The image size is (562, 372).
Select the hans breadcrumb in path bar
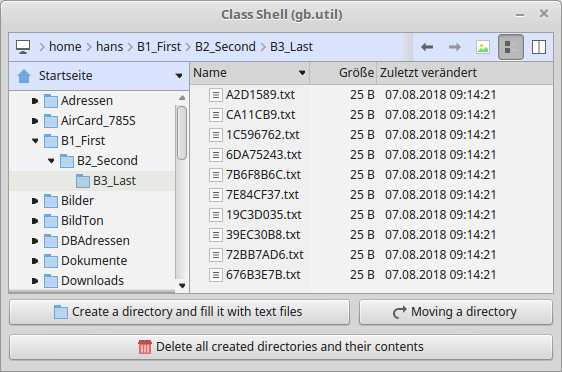tap(109, 47)
